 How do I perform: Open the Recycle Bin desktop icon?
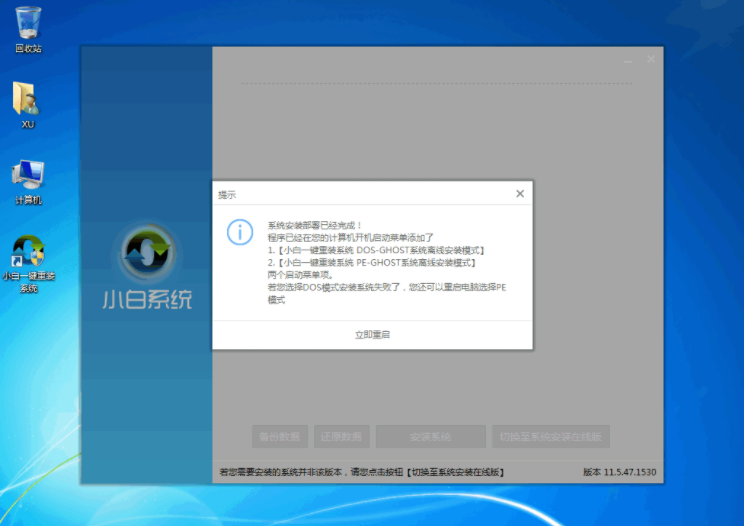pos(28,29)
